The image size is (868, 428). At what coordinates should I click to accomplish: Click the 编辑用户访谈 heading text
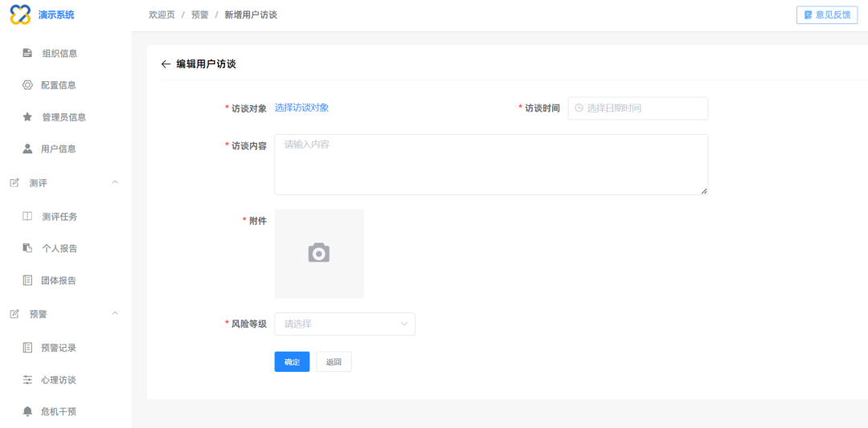pos(206,64)
